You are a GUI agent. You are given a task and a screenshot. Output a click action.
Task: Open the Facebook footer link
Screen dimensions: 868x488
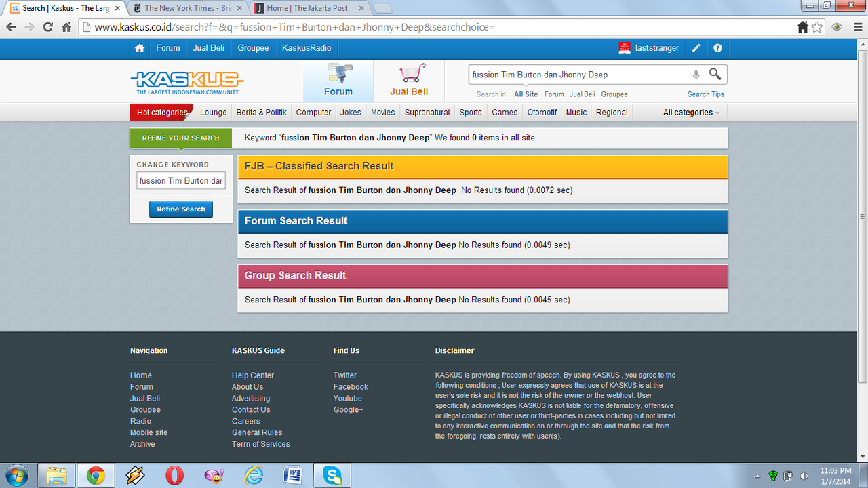tap(351, 387)
